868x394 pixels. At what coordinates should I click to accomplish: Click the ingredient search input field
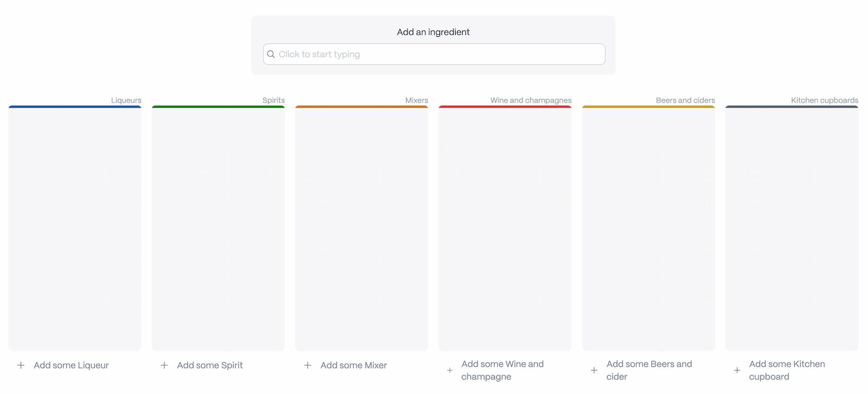pyautogui.click(x=433, y=54)
